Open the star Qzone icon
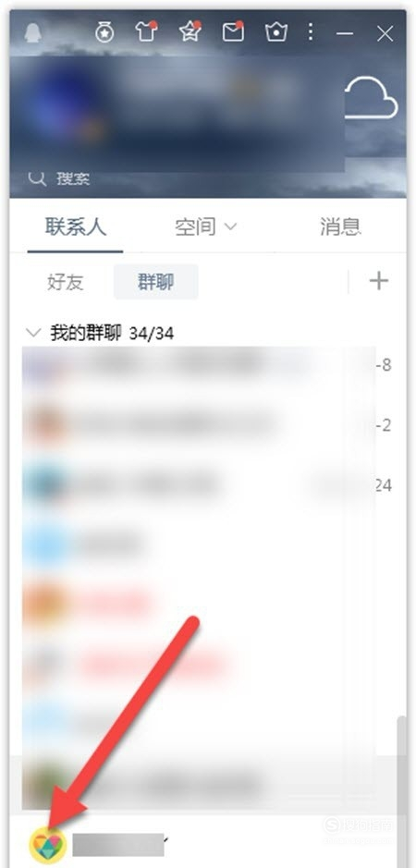 tap(190, 31)
